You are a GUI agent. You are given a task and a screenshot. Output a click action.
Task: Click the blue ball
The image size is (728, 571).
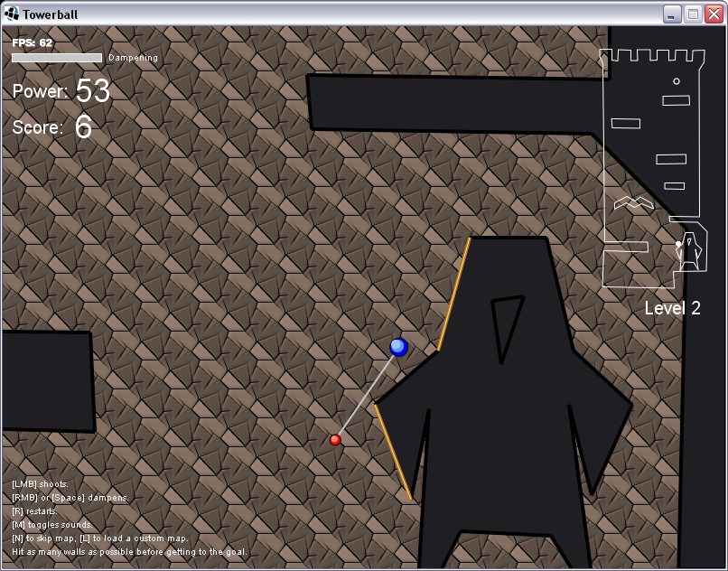(x=399, y=347)
